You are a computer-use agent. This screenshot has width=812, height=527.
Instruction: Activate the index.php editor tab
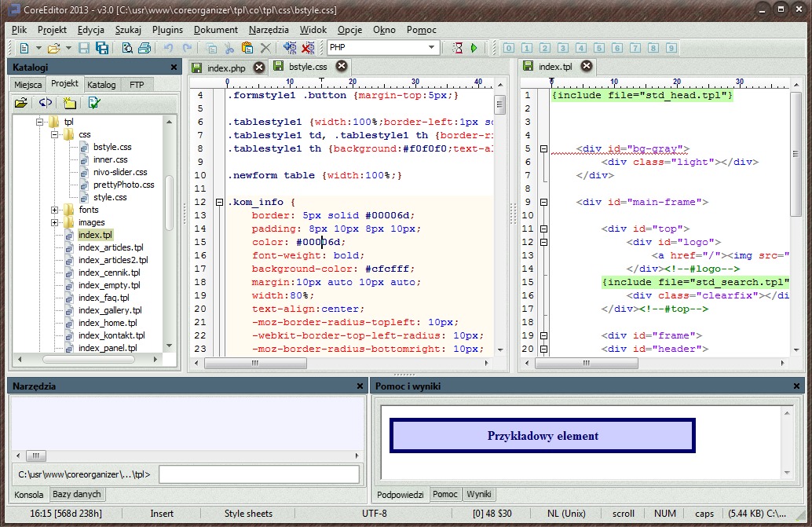(x=226, y=68)
